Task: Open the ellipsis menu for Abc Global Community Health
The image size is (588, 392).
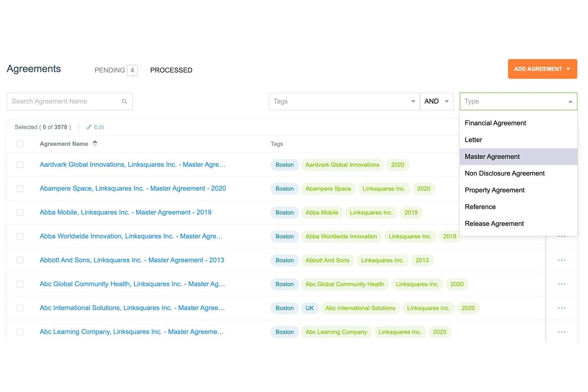Action: (561, 284)
